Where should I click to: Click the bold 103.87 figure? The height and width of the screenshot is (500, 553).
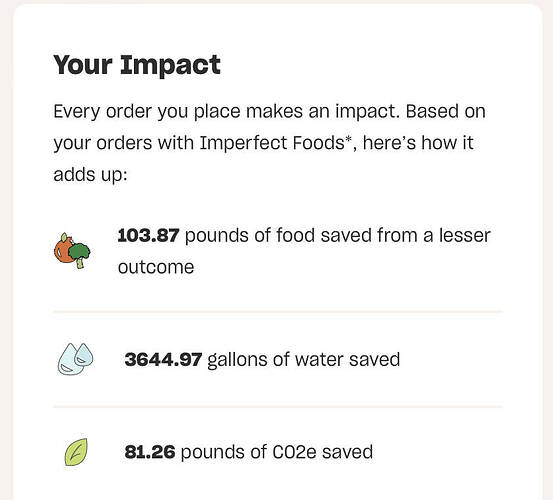[x=148, y=235]
